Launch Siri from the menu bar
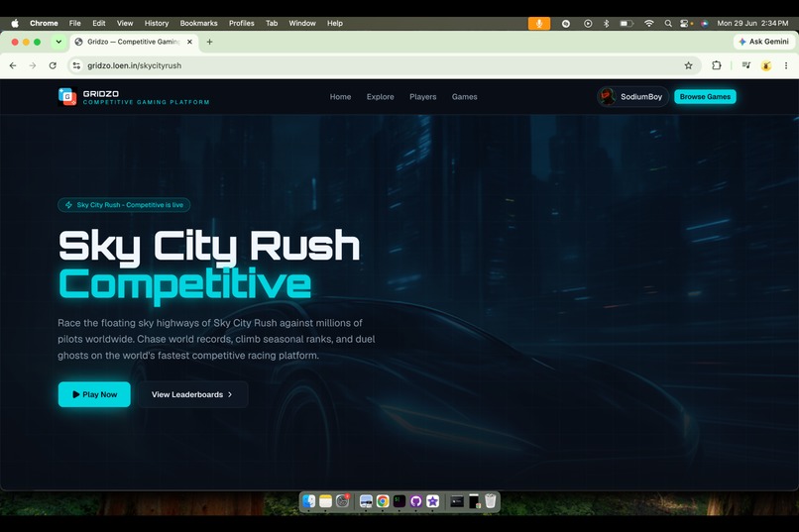 click(704, 24)
